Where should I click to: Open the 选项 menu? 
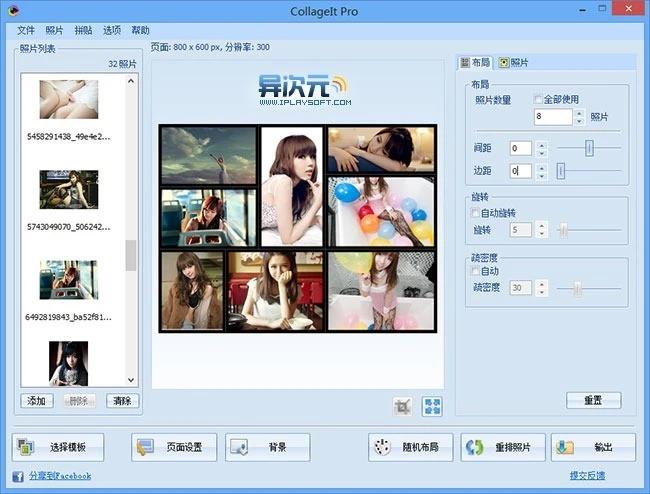[112, 30]
